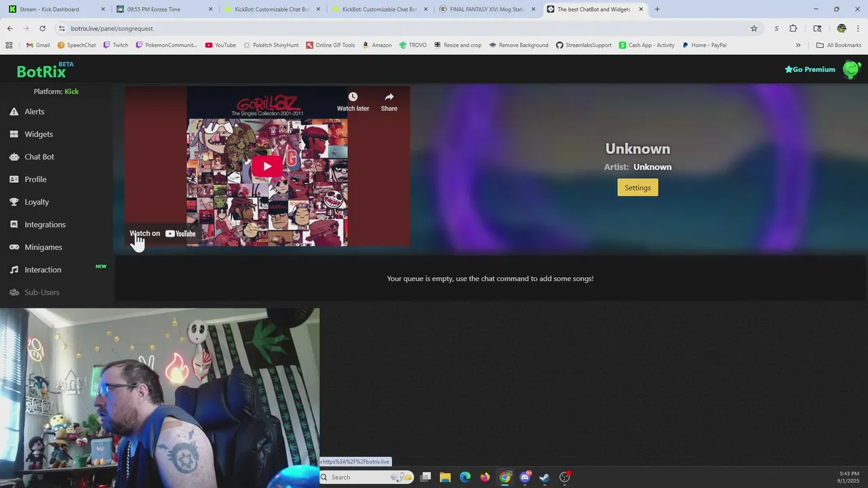The image size is (868, 488).
Task: Open Online GIF Tools bookmark
Action: tap(330, 45)
